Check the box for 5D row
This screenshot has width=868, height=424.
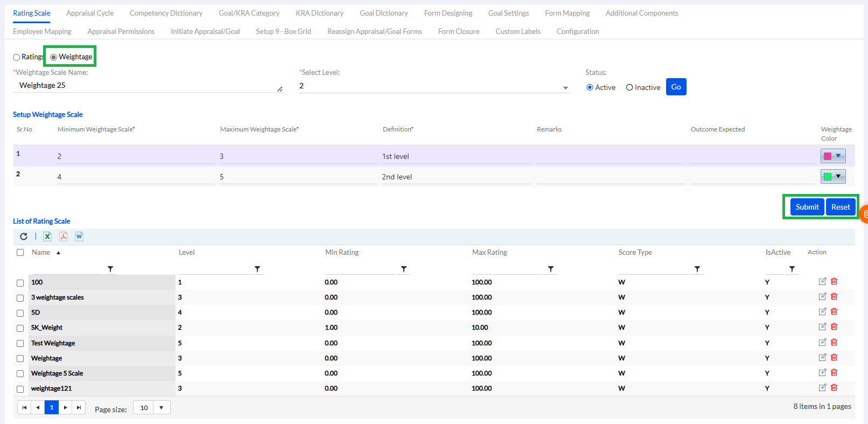20,313
